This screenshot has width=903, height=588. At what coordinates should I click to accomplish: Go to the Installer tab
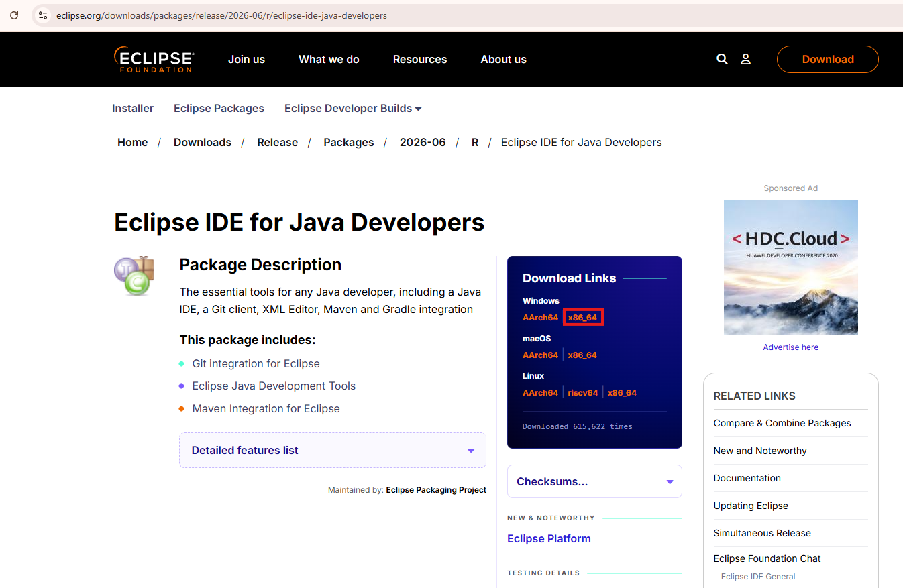coord(133,108)
